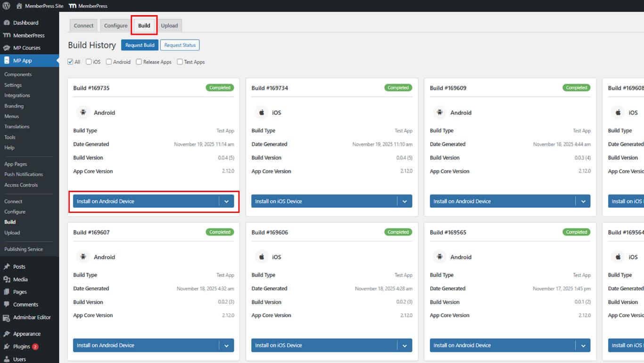
Task: Check the Release Apps filter
Action: [x=139, y=62]
